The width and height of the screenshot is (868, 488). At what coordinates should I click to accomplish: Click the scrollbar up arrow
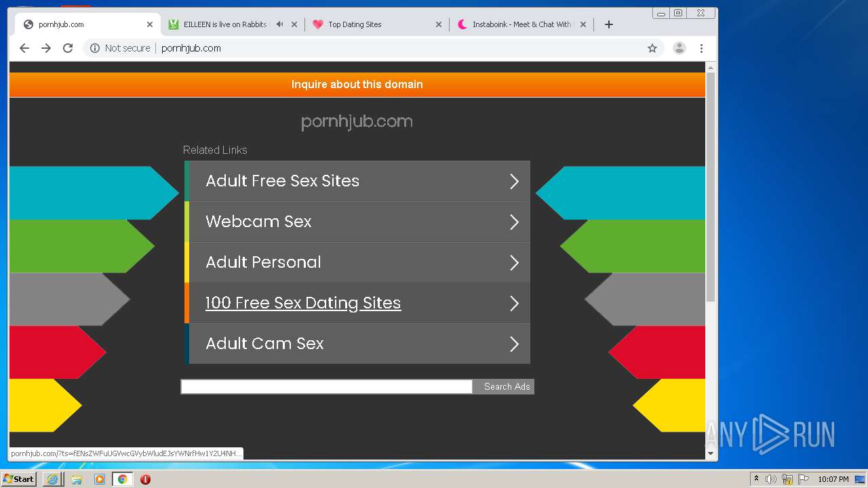point(711,68)
